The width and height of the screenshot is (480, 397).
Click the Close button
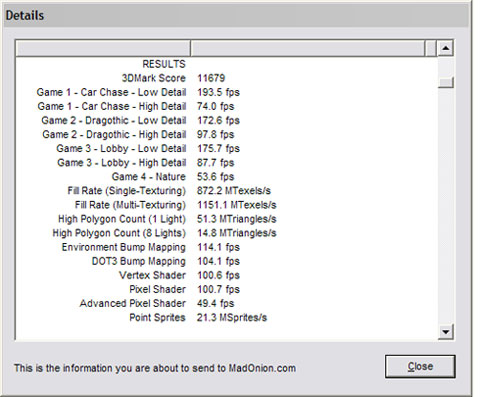(x=420, y=366)
